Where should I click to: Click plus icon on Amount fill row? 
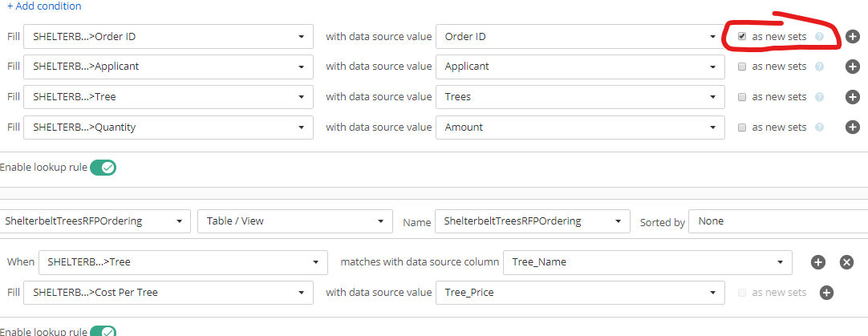pos(853,128)
